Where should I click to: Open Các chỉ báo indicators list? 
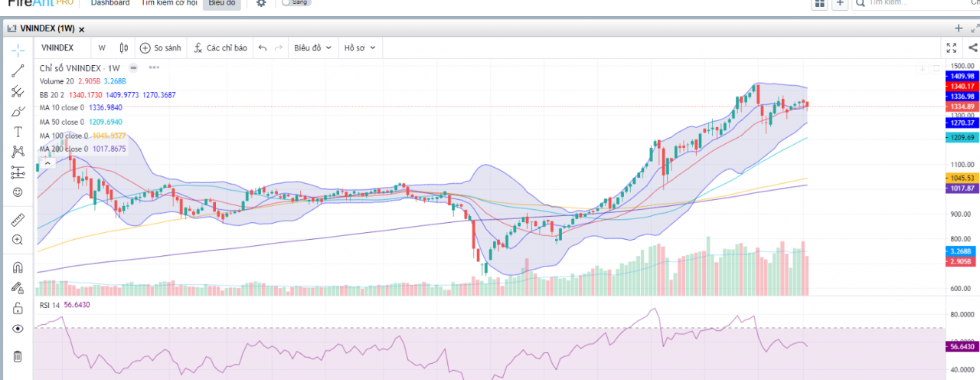(220, 47)
